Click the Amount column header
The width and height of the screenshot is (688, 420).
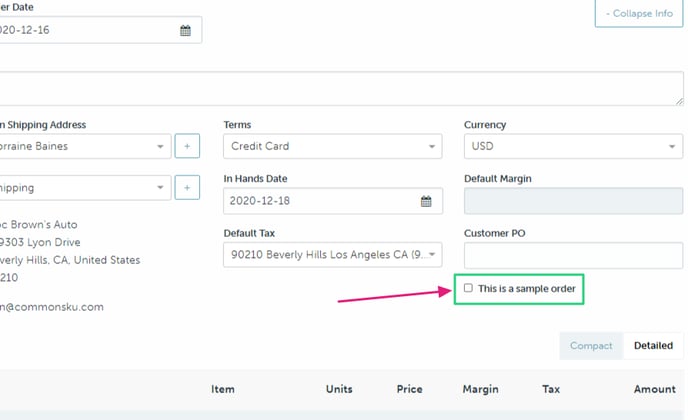click(654, 389)
